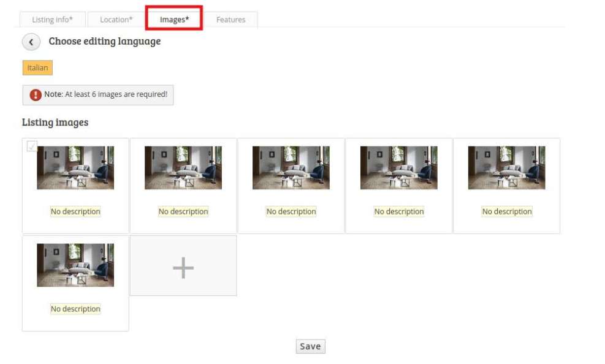This screenshot has width=605, height=364.
Task: Select the third image thumbnail in the top row
Action: tap(291, 168)
